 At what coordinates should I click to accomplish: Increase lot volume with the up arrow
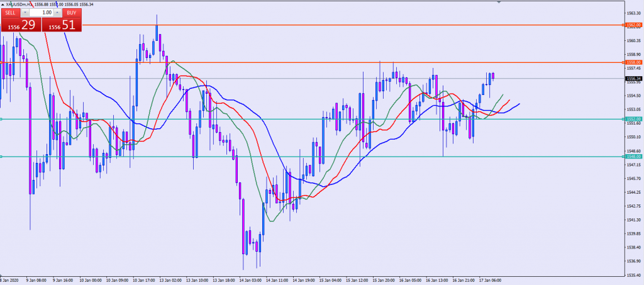(x=58, y=12)
